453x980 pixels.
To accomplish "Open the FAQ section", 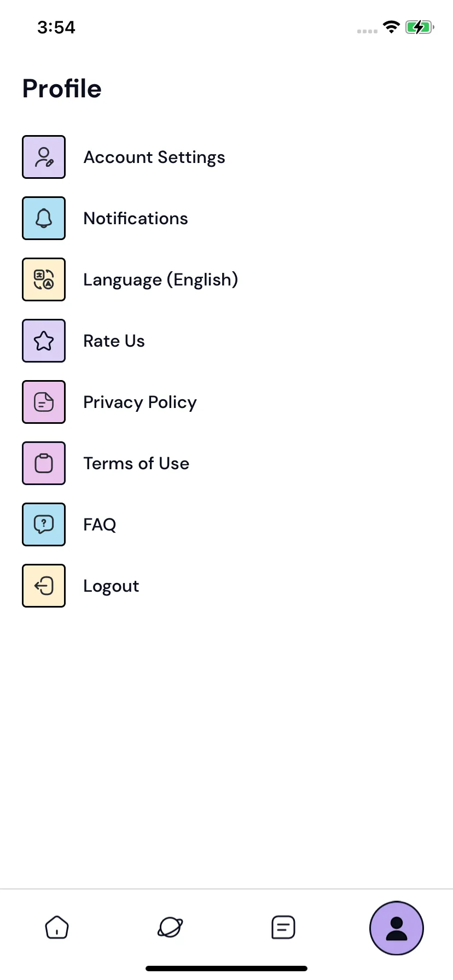I will pyautogui.click(x=100, y=525).
